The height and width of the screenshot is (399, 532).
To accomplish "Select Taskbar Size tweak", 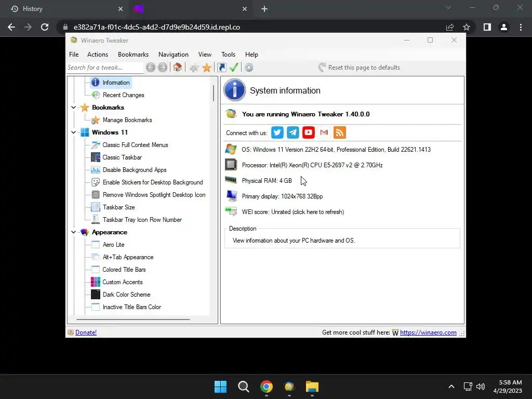I will (x=119, y=207).
